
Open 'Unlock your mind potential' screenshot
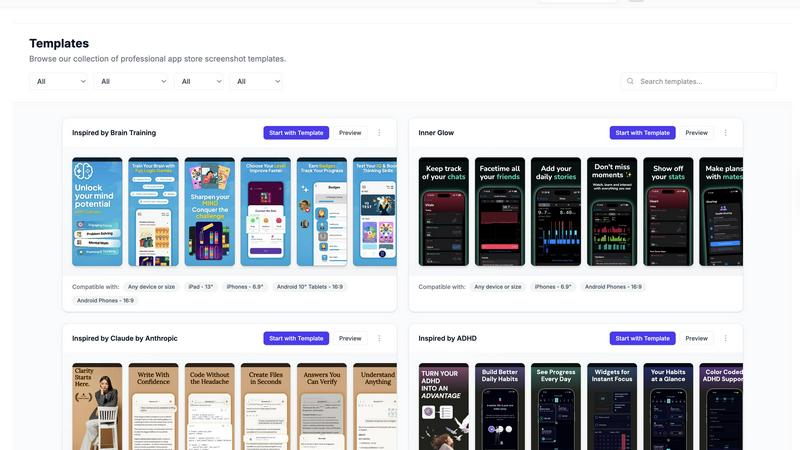[x=97, y=212]
